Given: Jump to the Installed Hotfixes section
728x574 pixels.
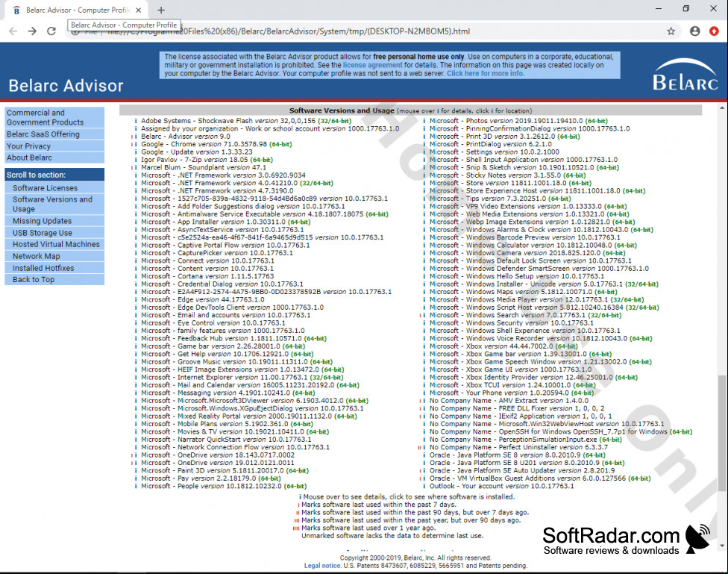Looking at the screenshot, I should pos(54,268).
